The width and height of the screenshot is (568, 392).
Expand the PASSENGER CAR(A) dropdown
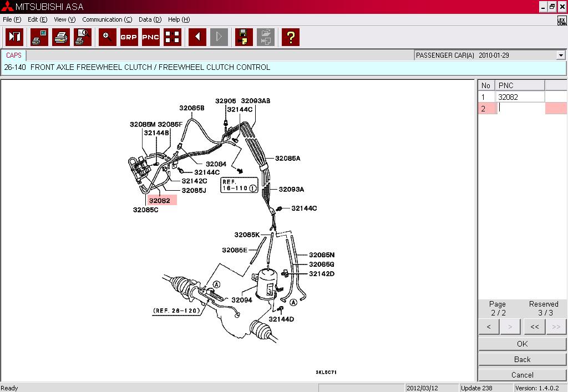click(x=561, y=55)
